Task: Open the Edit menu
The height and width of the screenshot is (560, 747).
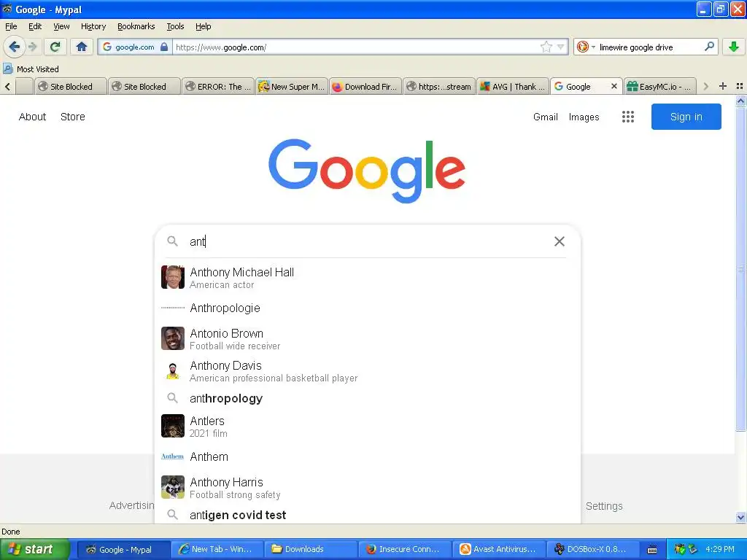Action: tap(35, 26)
